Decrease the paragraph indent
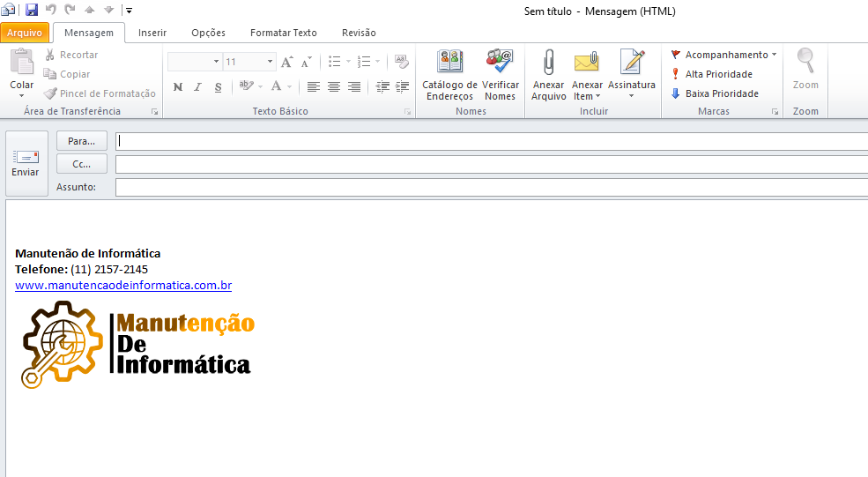The width and height of the screenshot is (868, 477). pyautogui.click(x=382, y=86)
